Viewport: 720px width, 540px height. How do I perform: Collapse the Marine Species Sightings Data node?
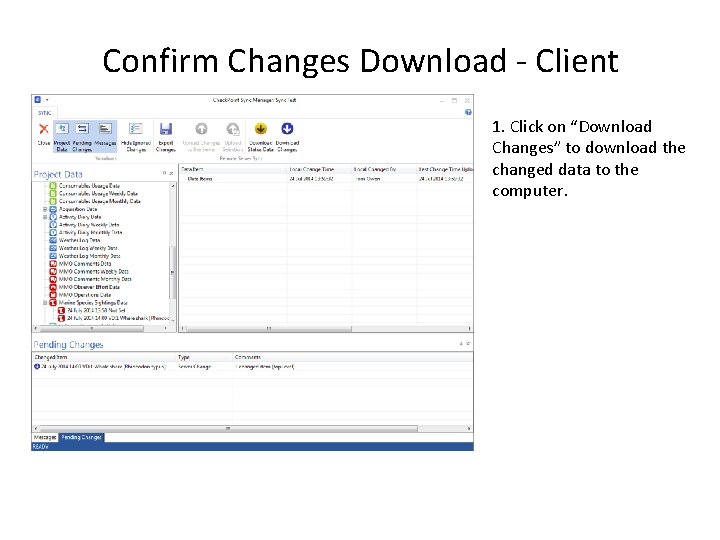click(x=45, y=303)
